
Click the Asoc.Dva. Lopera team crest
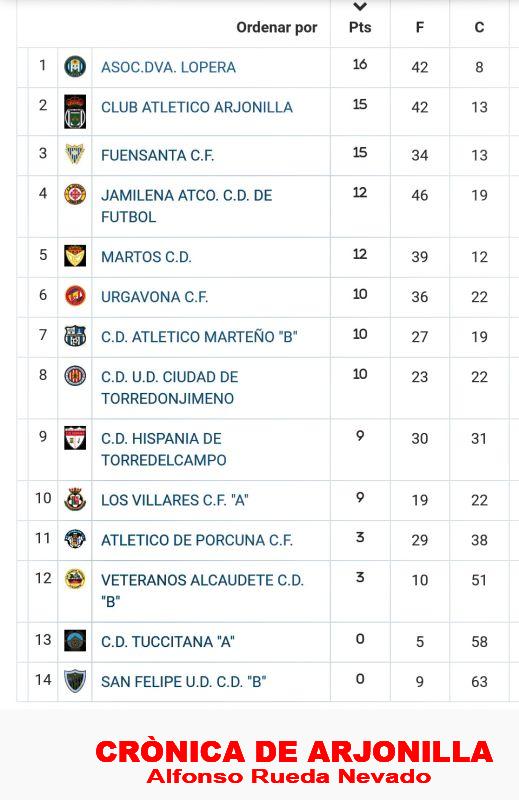[75, 66]
